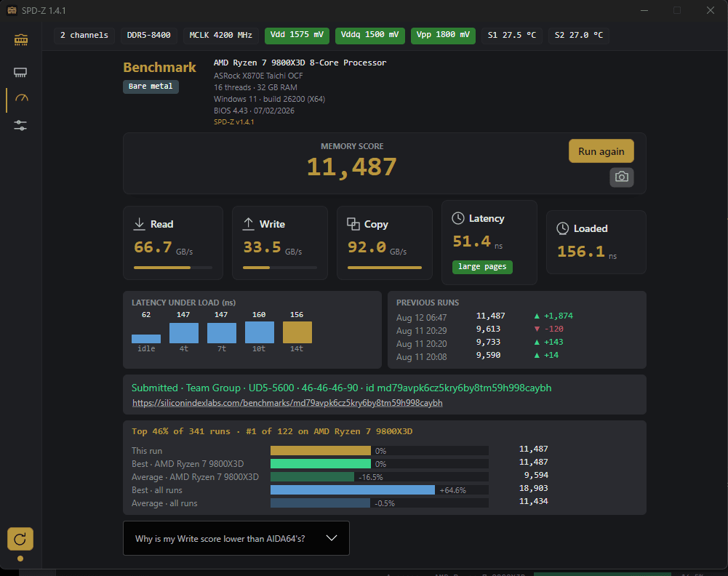Click the Read progress bar
This screenshot has width=728, height=576.
coord(172,268)
